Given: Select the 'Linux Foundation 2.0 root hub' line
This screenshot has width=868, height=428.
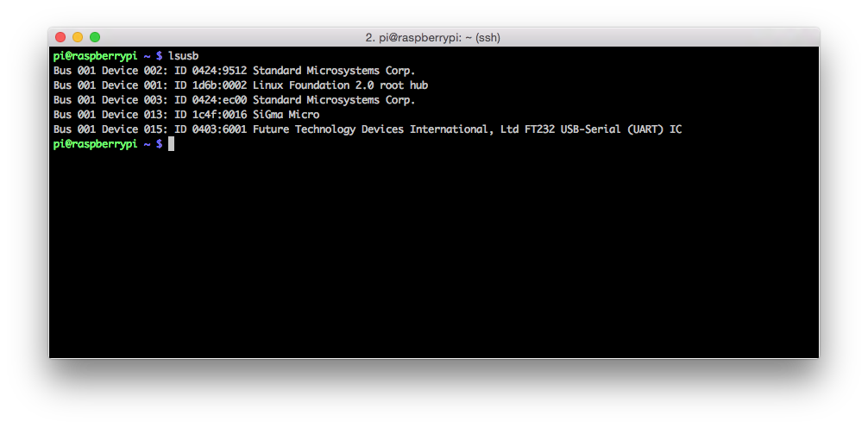Looking at the screenshot, I should [x=241, y=85].
